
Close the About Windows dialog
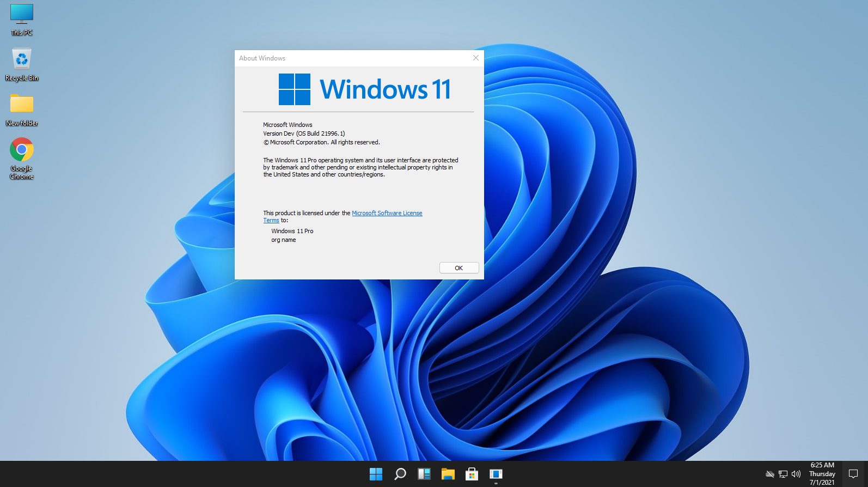[x=476, y=58]
